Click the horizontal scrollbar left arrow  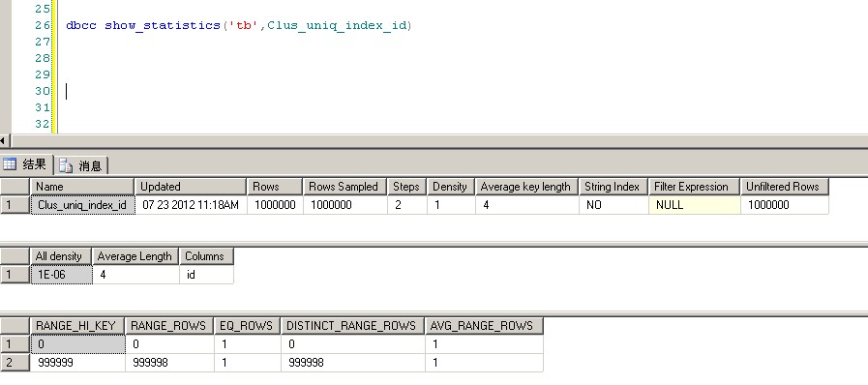coord(3,140)
